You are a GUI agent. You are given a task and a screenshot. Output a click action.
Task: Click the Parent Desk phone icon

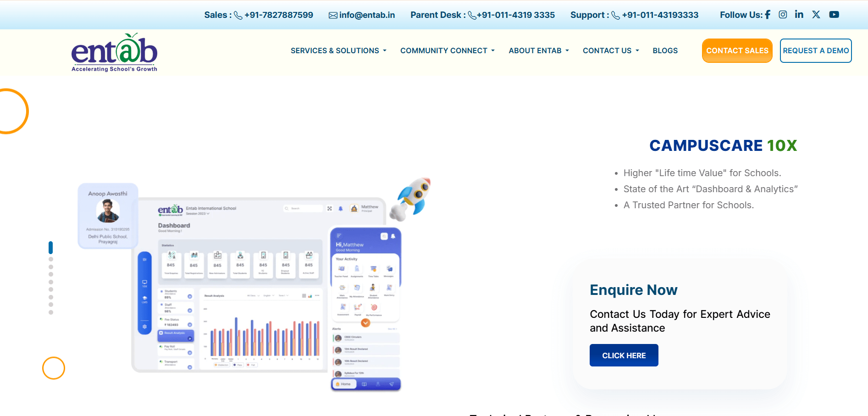tap(472, 15)
